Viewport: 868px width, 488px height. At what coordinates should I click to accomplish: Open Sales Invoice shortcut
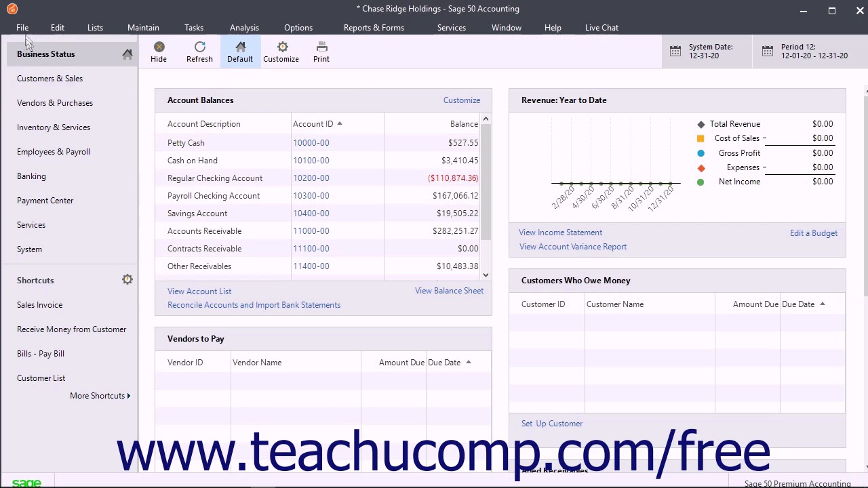click(39, 305)
